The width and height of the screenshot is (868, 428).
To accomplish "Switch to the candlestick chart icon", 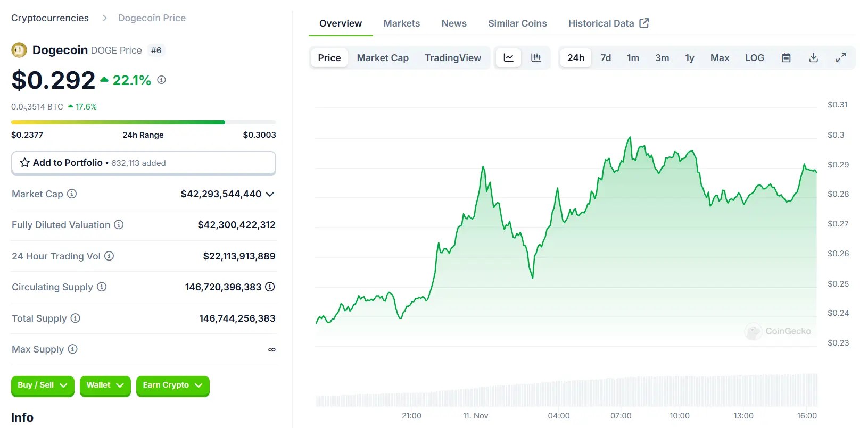I will point(536,57).
